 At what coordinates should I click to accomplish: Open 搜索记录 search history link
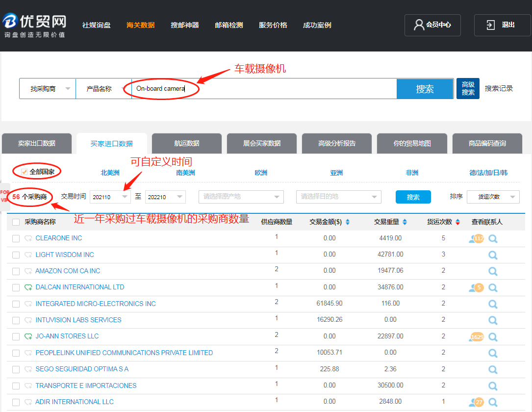tap(499, 89)
